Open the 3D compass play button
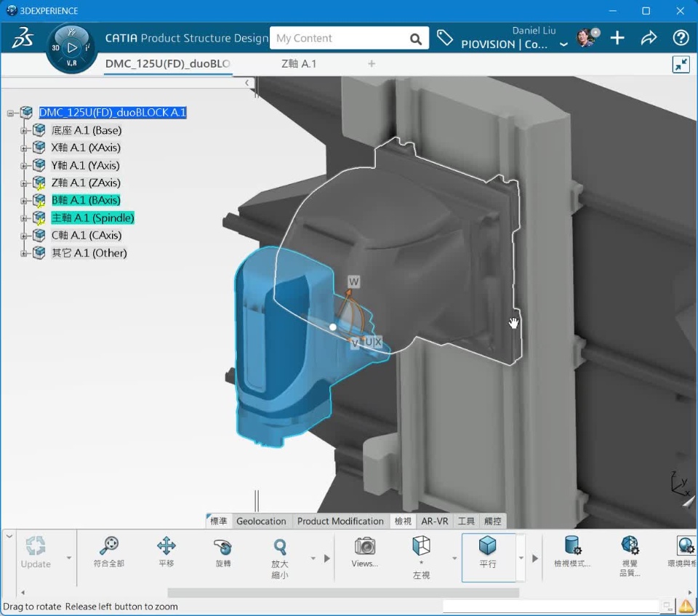The height and width of the screenshot is (616, 698). point(72,47)
